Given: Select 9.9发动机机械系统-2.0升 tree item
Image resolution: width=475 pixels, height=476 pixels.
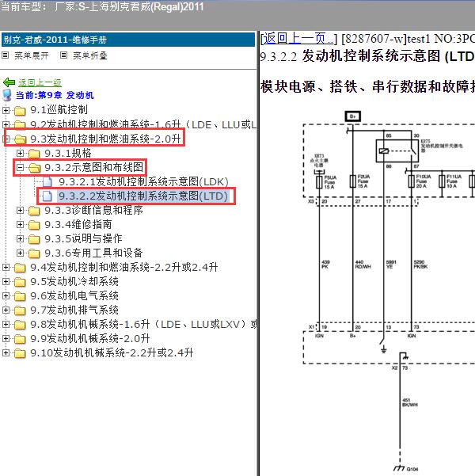Looking at the screenshot, I should [x=90, y=338].
